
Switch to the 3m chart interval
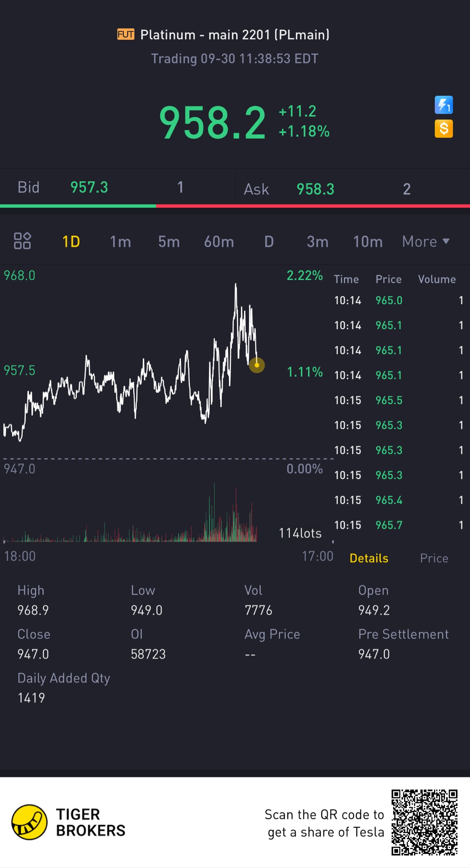318,241
